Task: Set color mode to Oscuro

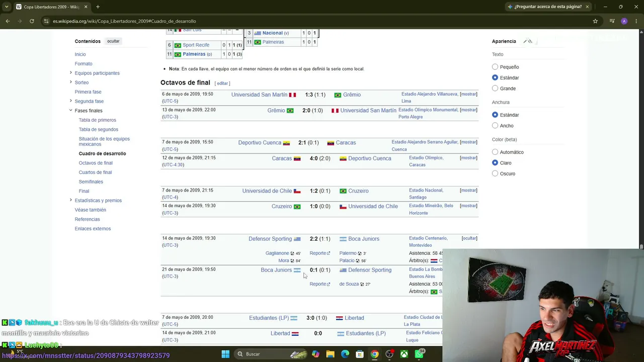Action: pyautogui.click(x=495, y=173)
